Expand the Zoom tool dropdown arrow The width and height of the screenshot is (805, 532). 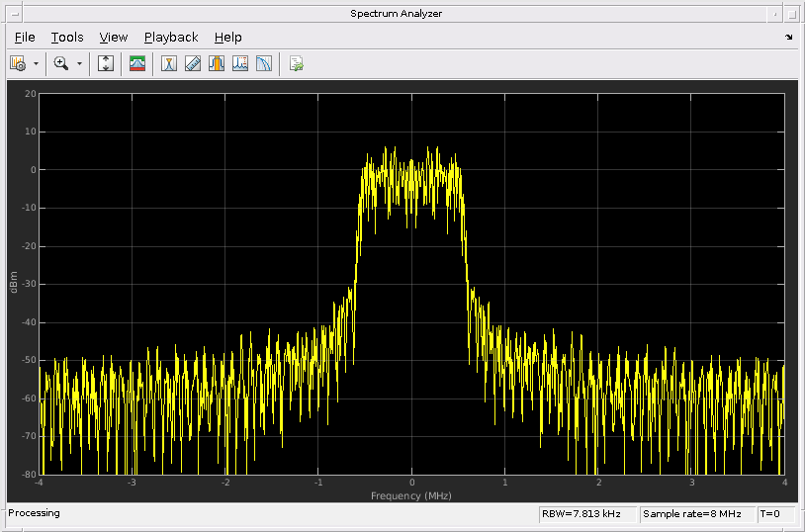point(79,64)
